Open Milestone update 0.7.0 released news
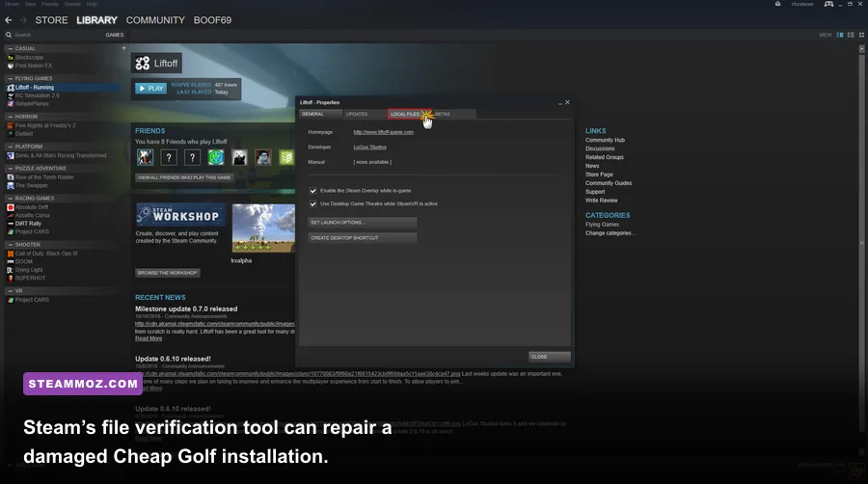The image size is (868, 484). pyautogui.click(x=186, y=309)
